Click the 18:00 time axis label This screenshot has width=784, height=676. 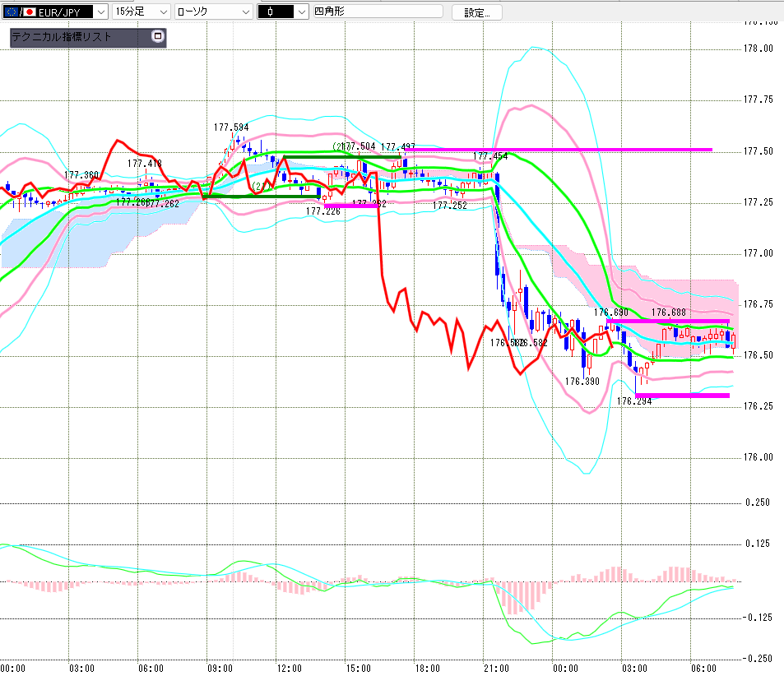428,669
